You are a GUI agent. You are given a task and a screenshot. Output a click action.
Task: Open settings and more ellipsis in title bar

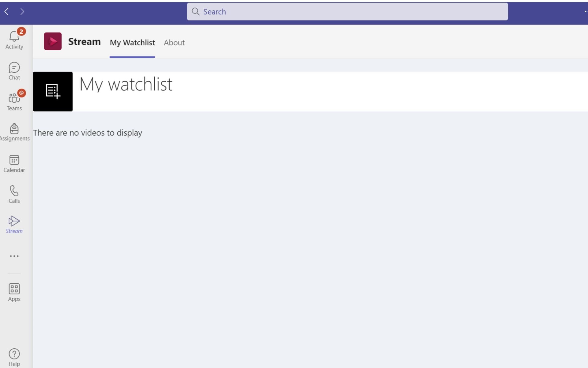pyautogui.click(x=586, y=12)
